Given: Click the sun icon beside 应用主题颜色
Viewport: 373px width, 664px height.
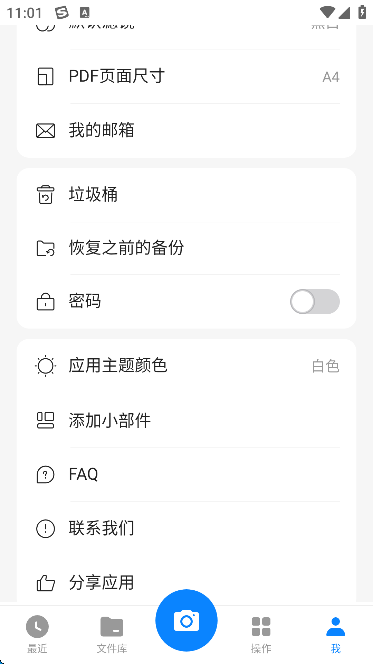Looking at the screenshot, I should coord(45,366).
